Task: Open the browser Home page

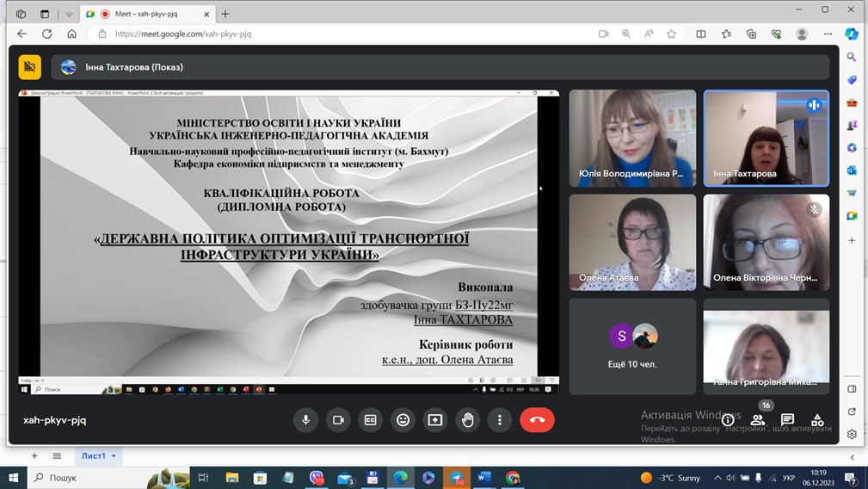Action: [x=72, y=34]
